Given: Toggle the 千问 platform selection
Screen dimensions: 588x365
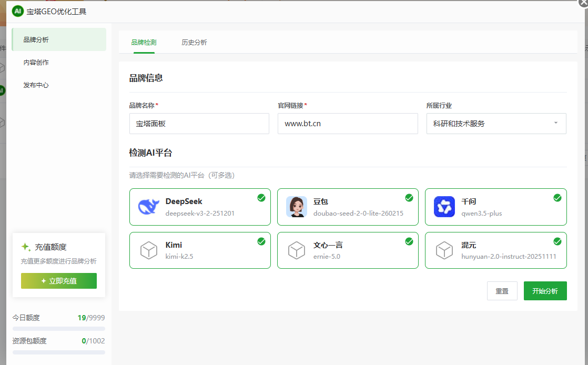Looking at the screenshot, I should coord(557,197).
